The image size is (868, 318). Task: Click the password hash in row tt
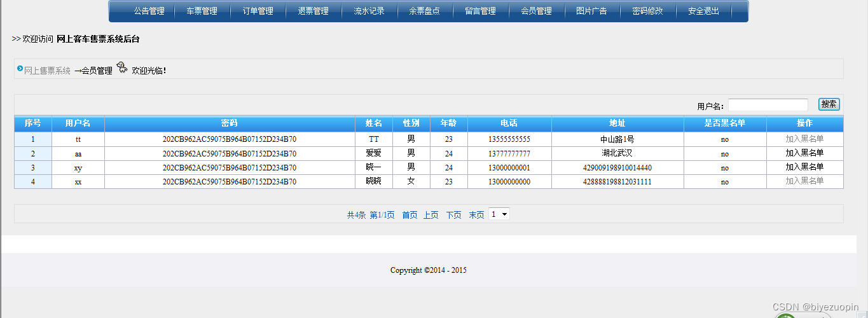230,139
